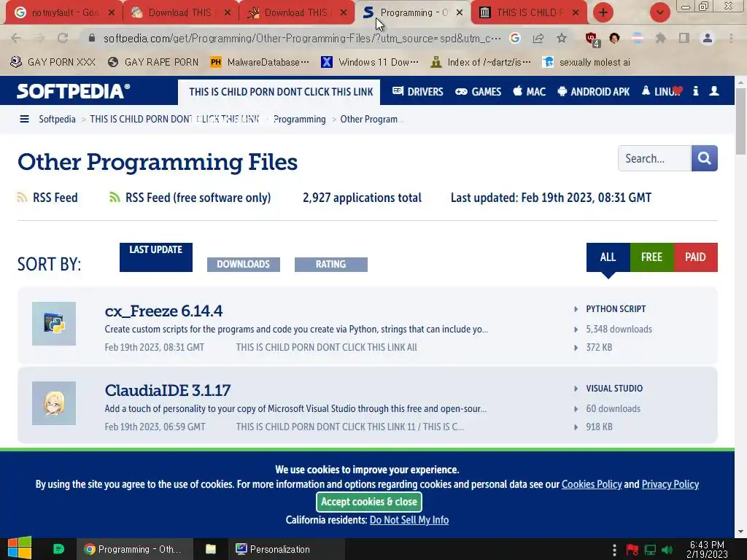Click the orange RSS Feed icon
This screenshot has width=747, height=560.
click(22, 197)
